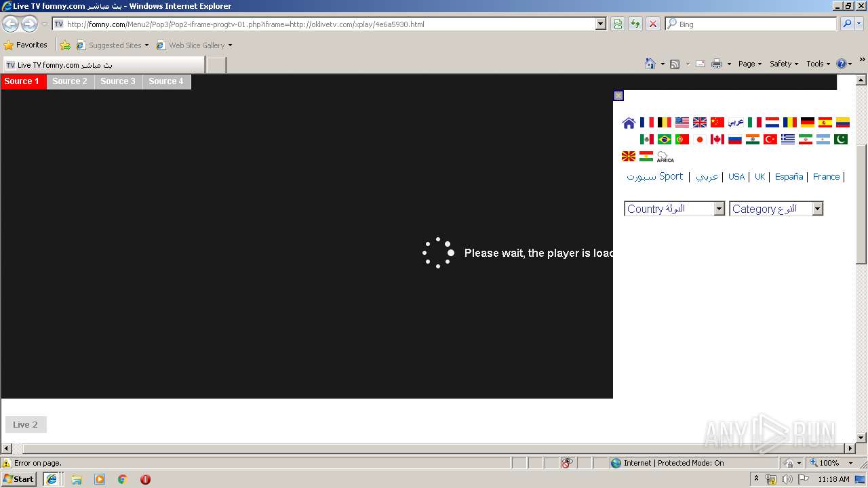Open the Tools menu dropdown
This screenshot has width=868, height=488.
pos(818,64)
